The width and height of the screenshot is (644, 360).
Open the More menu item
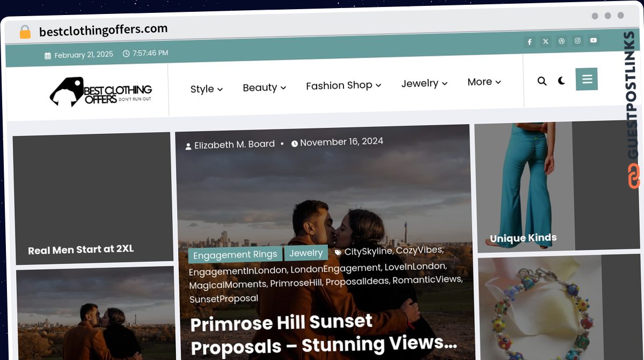(484, 82)
